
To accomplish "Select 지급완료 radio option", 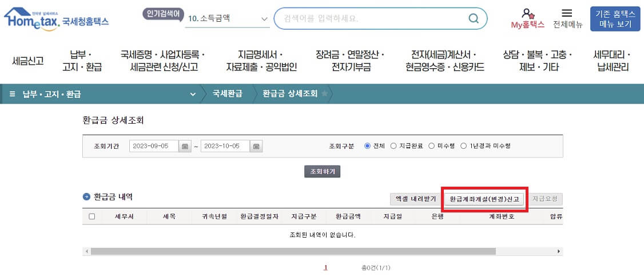I will click(393, 145).
